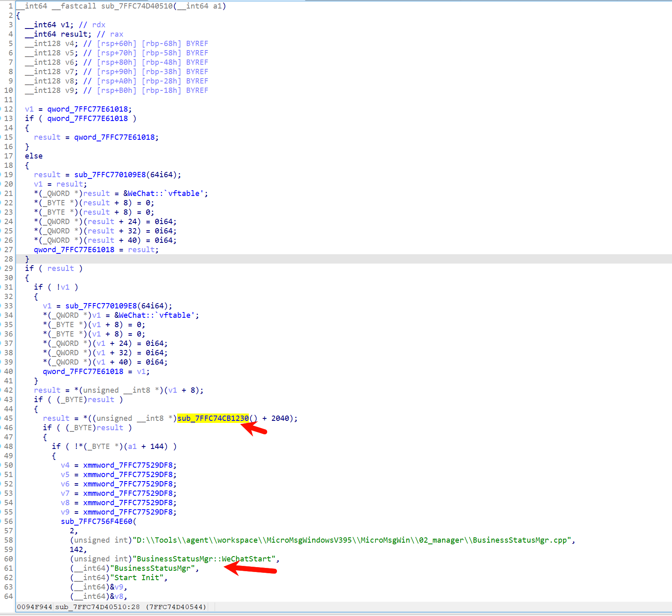This screenshot has height=616, width=672.
Task: Select sub_7FFC770109E8 call on line 33
Action: coord(101,306)
